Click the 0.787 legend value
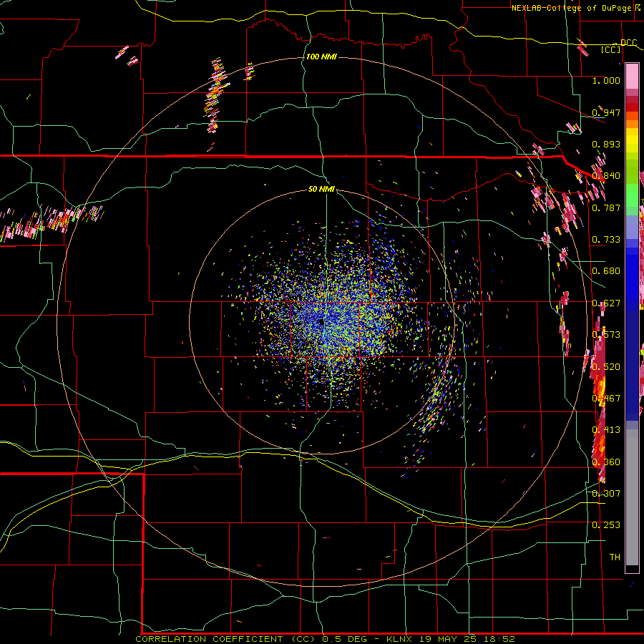Screen dimensions: 644x644 [606, 208]
